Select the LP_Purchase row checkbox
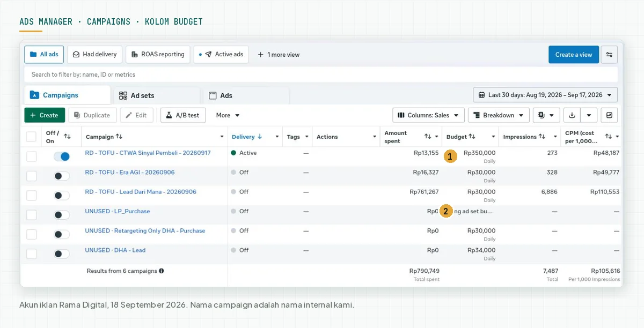Image resolution: width=644 pixels, height=328 pixels. click(31, 215)
